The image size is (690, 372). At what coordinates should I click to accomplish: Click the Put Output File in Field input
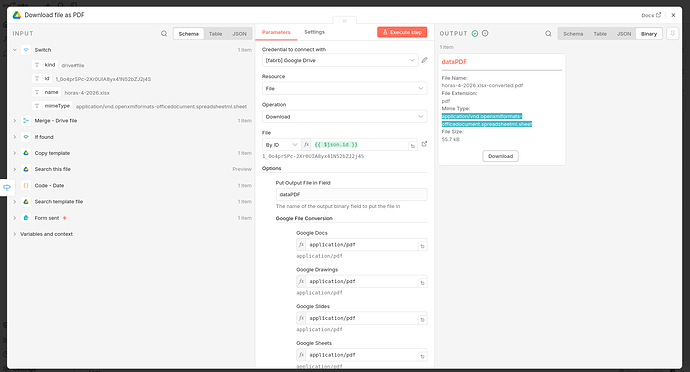point(351,195)
